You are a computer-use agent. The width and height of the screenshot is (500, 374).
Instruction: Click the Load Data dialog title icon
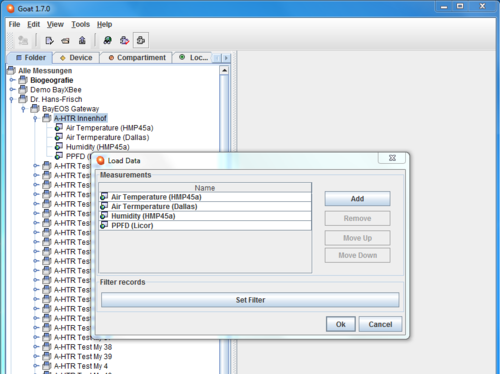point(100,161)
